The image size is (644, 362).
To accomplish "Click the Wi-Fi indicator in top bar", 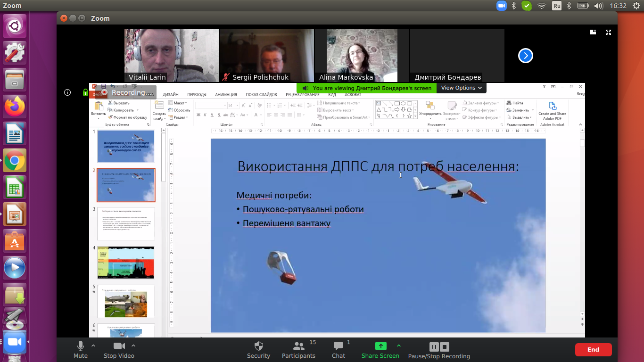I will (x=542, y=6).
